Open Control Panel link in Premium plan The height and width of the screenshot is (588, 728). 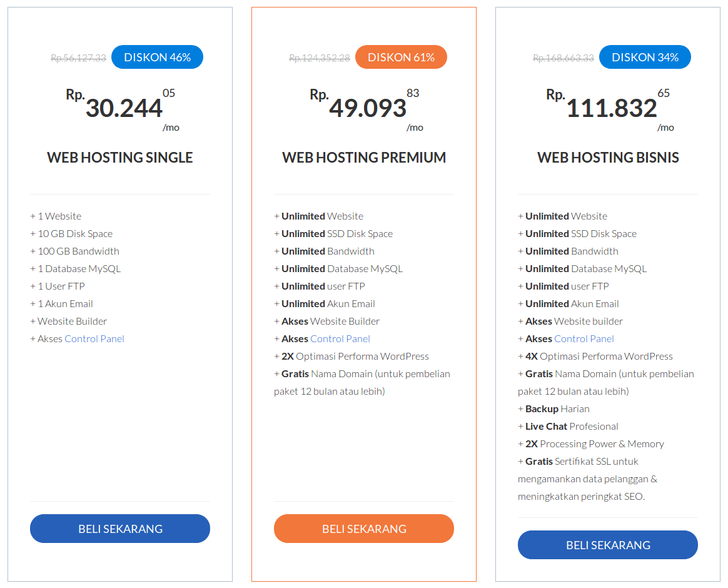click(x=340, y=339)
